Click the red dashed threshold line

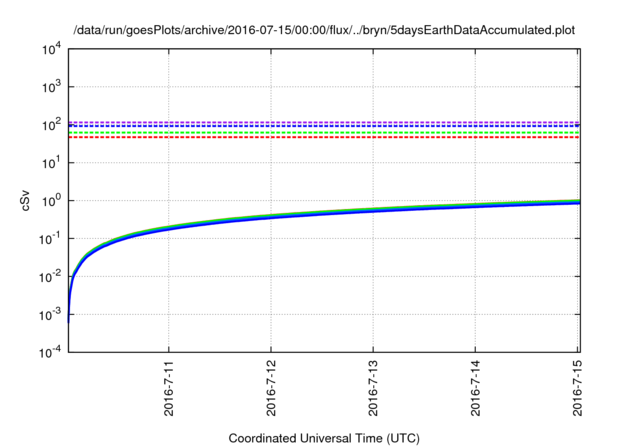324,137
